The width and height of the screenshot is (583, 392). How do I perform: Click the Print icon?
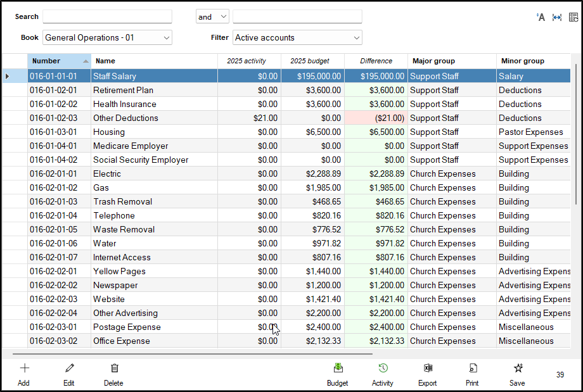coord(472,369)
